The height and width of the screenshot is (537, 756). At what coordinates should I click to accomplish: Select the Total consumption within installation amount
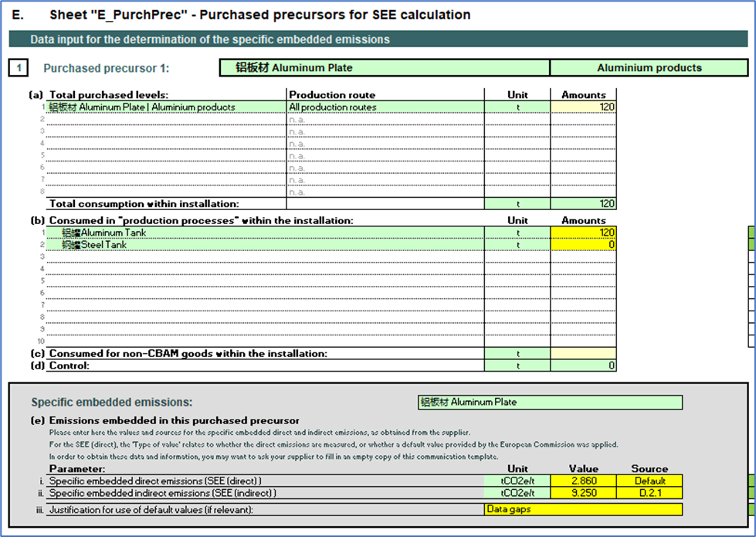[583, 204]
